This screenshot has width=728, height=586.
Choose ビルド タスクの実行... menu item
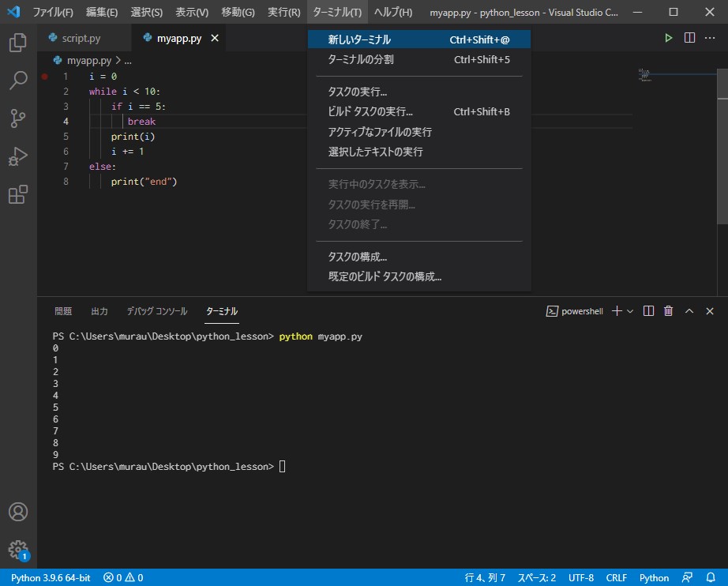pyautogui.click(x=418, y=111)
